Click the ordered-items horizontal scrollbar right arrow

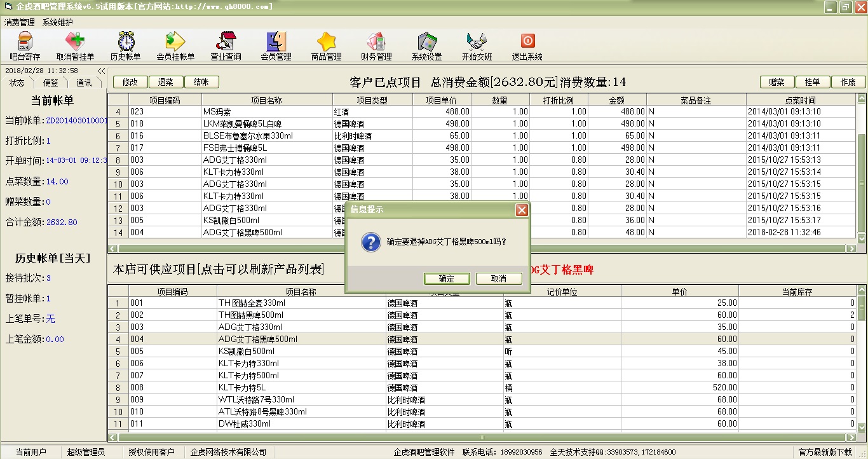click(851, 249)
